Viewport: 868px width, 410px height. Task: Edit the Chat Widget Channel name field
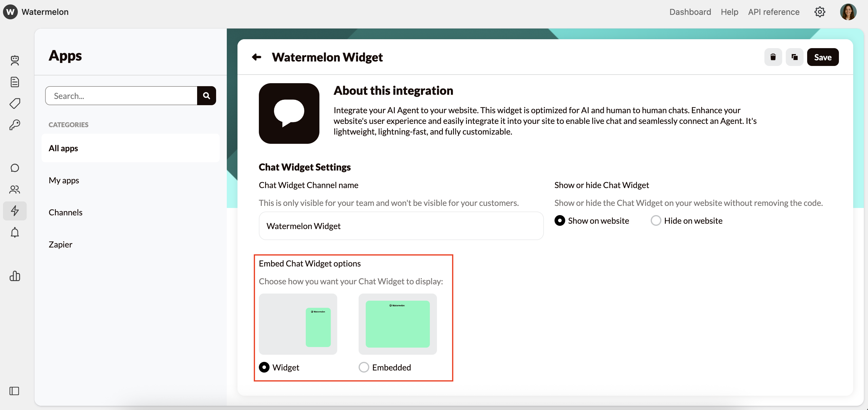point(401,226)
